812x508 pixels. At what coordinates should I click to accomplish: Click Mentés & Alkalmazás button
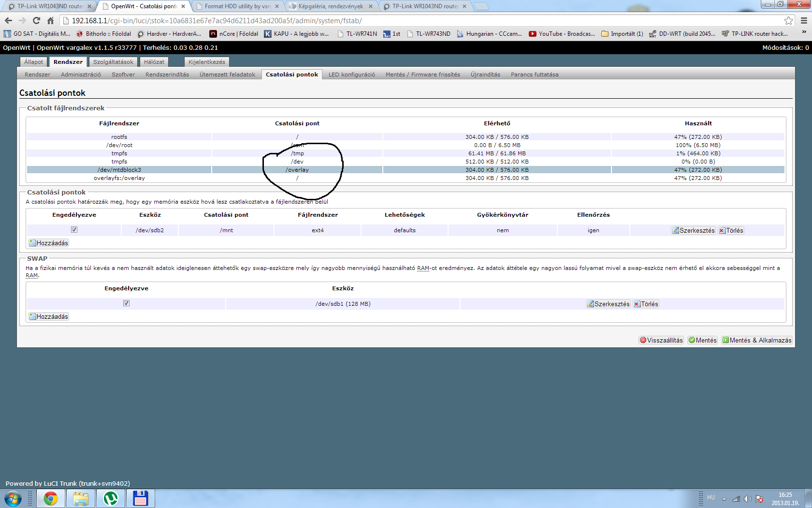coord(757,340)
